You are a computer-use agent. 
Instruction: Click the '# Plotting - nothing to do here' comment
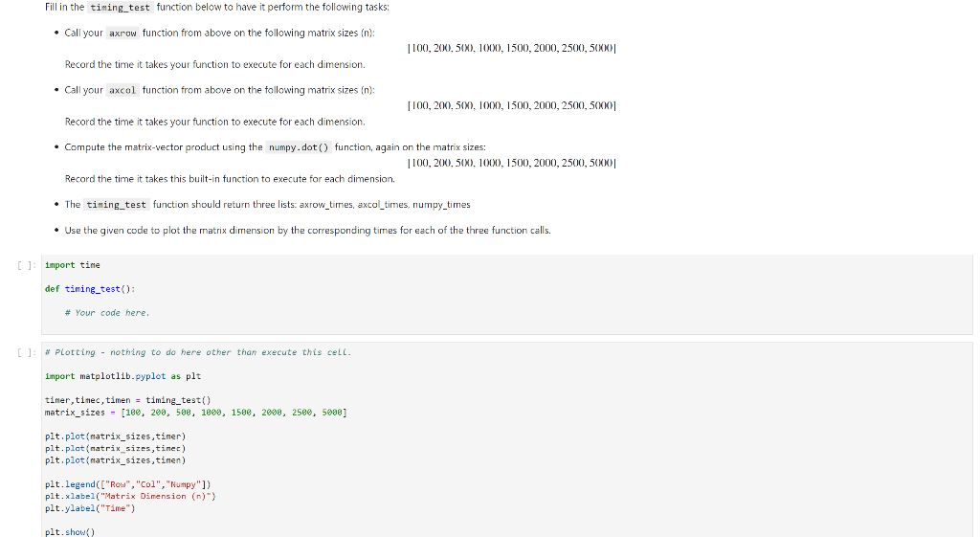[x=198, y=352]
